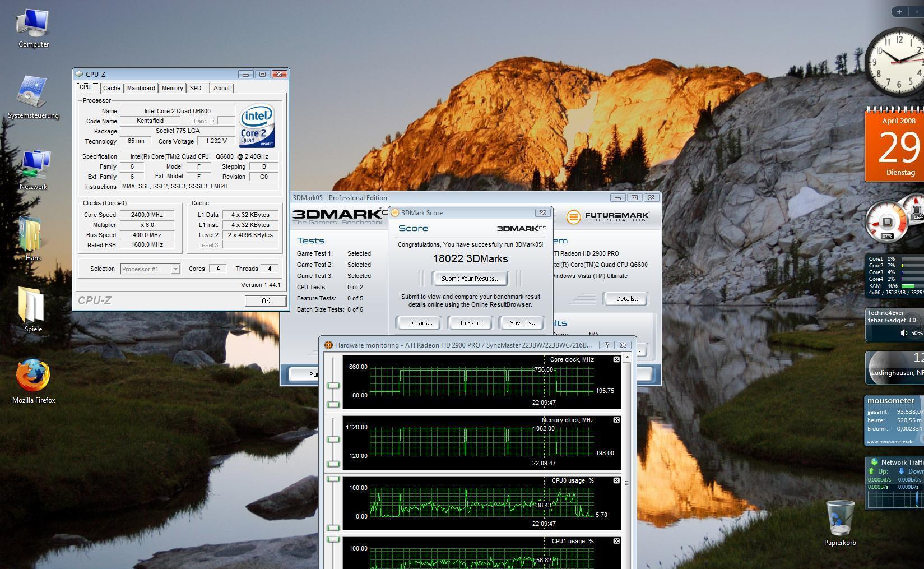Close the CPU1 usage graph with its X
This screenshot has height=569, width=924.
pyautogui.click(x=616, y=541)
